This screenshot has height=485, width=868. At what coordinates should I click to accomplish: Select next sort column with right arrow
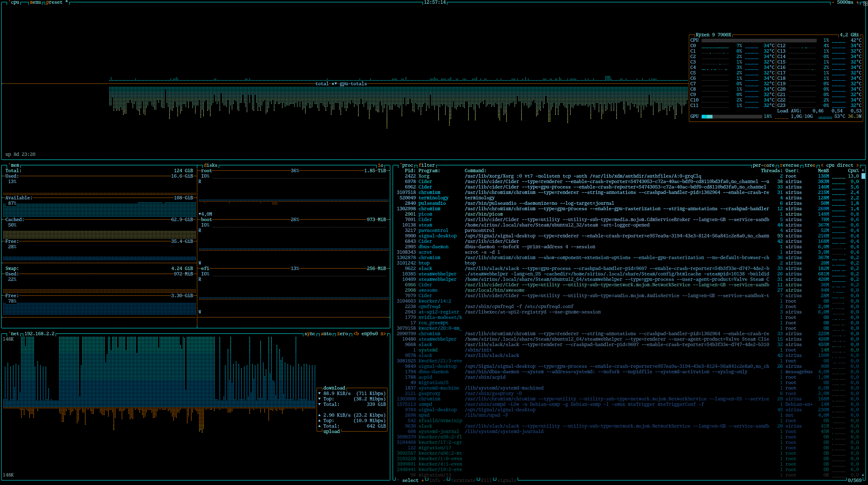click(x=857, y=165)
